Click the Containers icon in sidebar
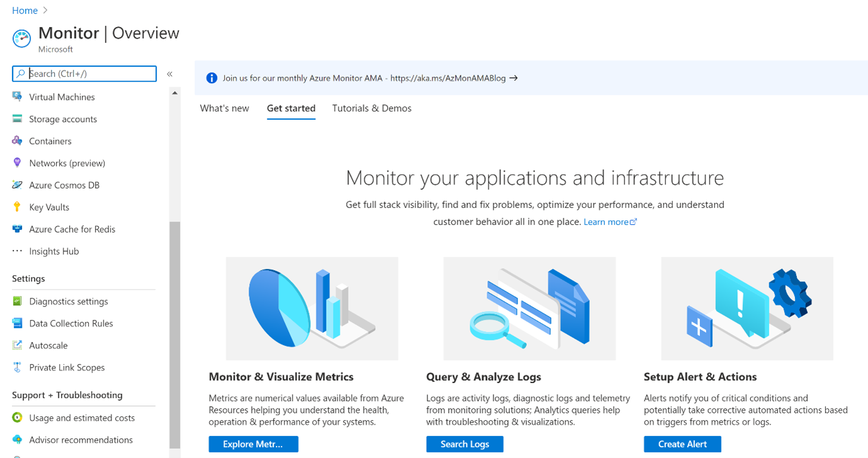The image size is (868, 458). point(17,141)
